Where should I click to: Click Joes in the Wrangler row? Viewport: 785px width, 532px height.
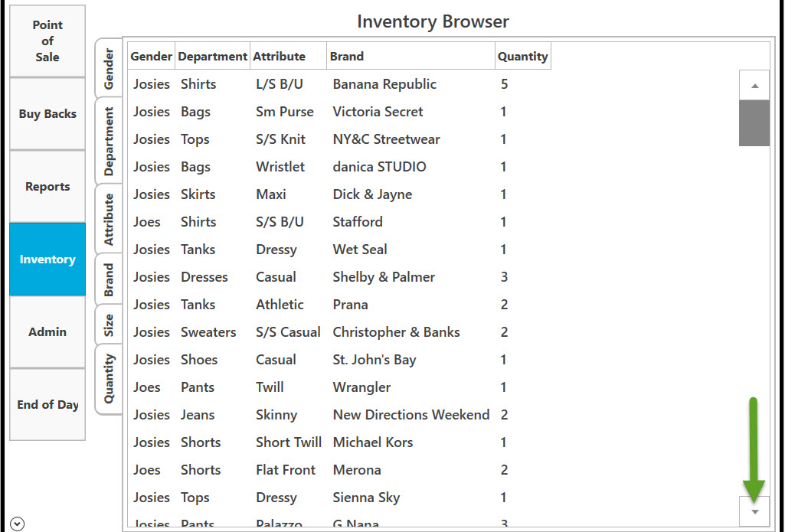tap(147, 387)
